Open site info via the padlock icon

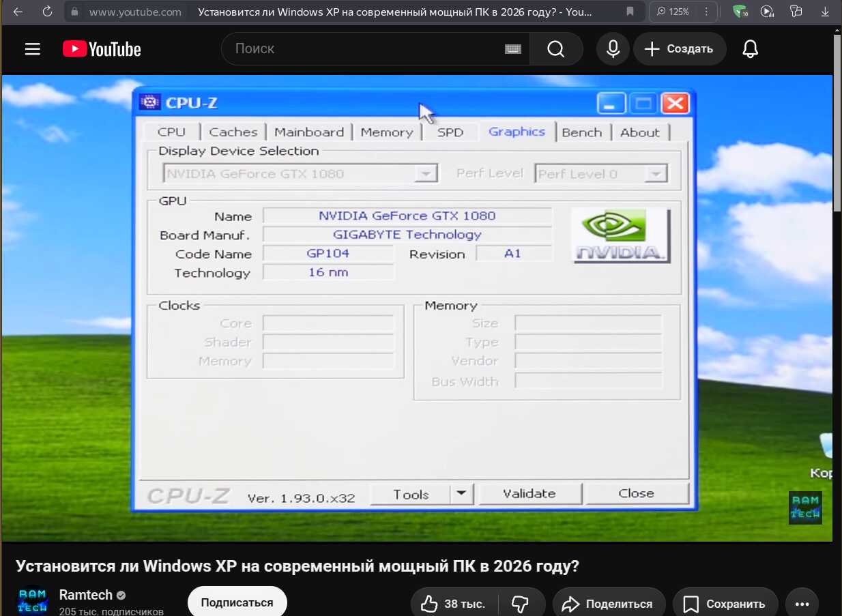[x=76, y=12]
